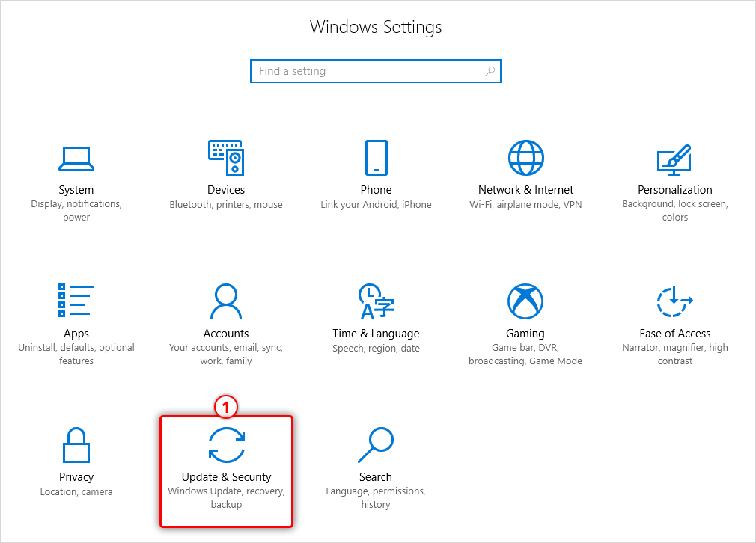Open the Ease of Access icon
756x543 pixels.
click(x=674, y=301)
